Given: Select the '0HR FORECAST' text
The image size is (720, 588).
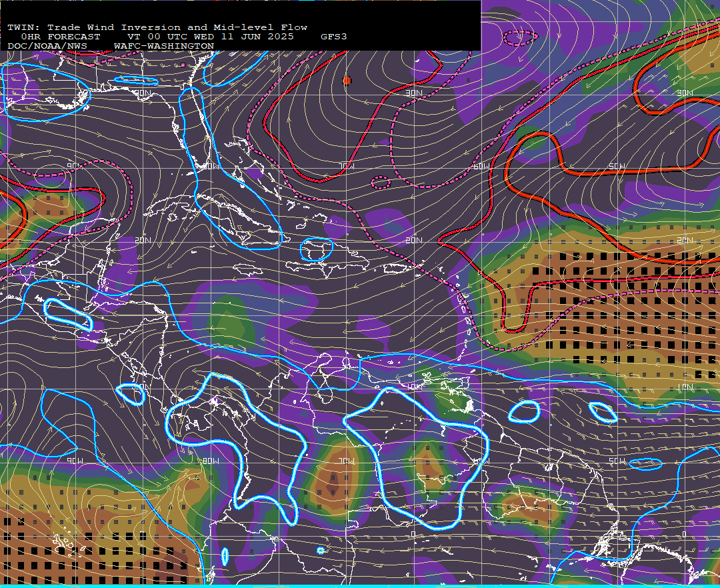Looking at the screenshot, I should point(61,37).
